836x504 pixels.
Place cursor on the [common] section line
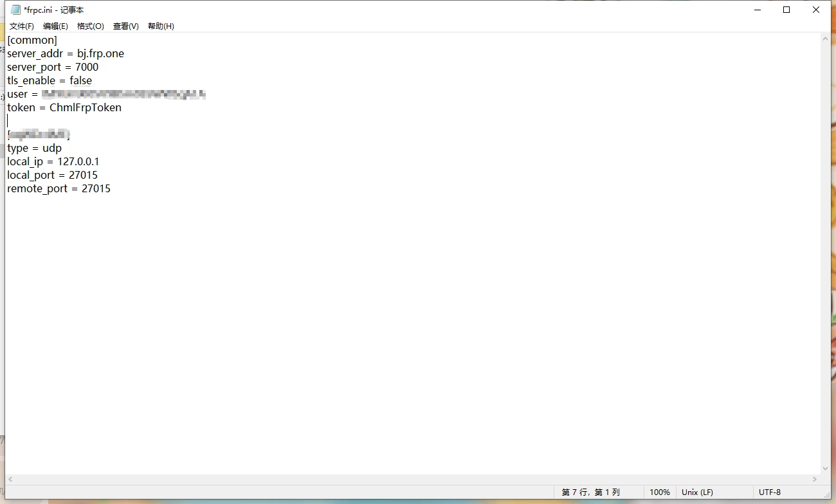point(32,40)
